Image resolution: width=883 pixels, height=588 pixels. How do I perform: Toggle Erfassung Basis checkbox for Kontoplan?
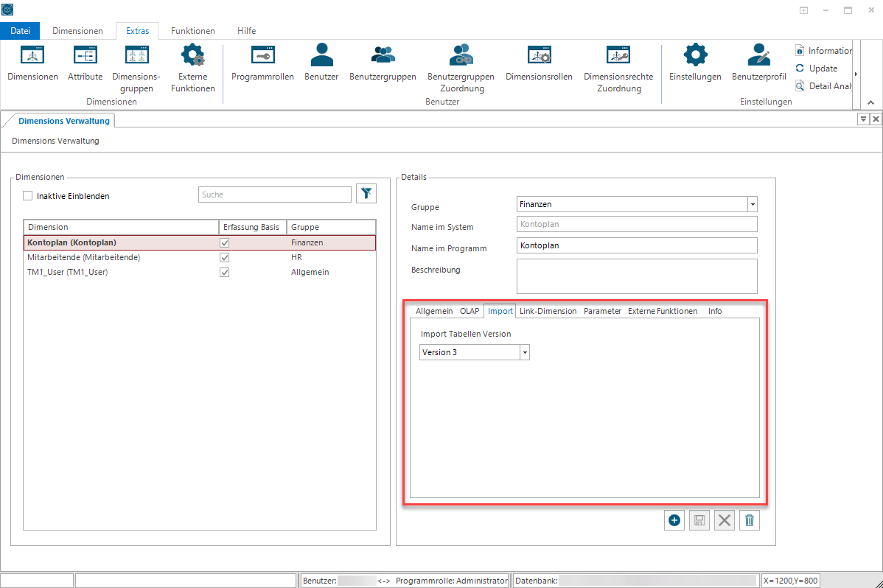coord(224,242)
